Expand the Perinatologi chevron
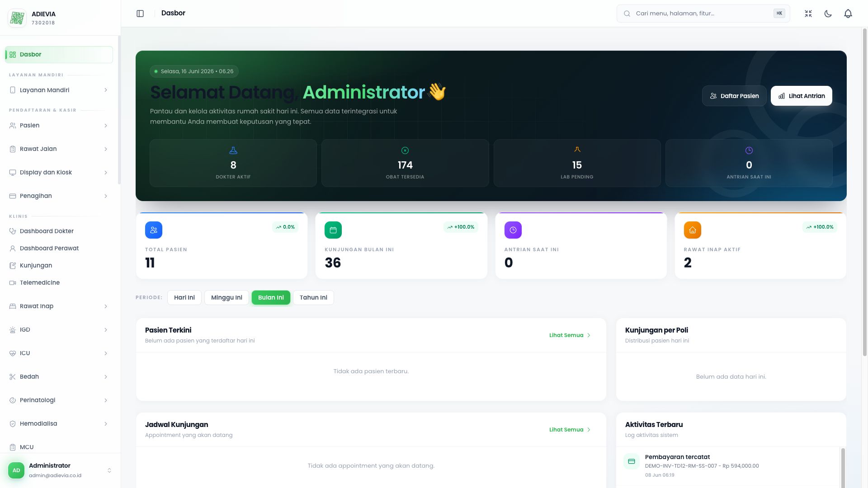 click(106, 400)
